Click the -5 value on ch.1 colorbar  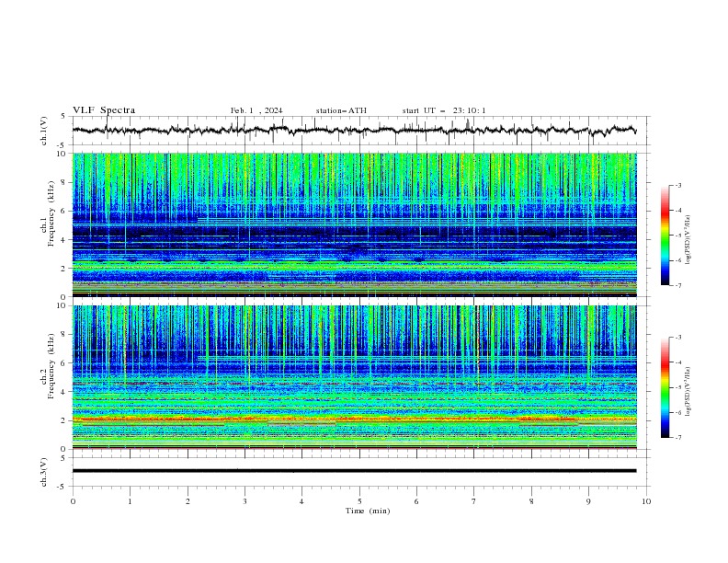(677, 236)
